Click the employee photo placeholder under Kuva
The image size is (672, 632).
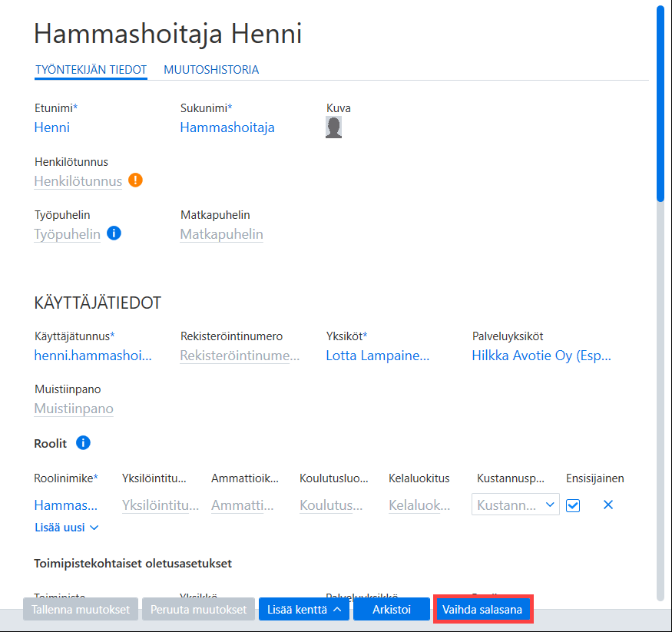point(334,127)
